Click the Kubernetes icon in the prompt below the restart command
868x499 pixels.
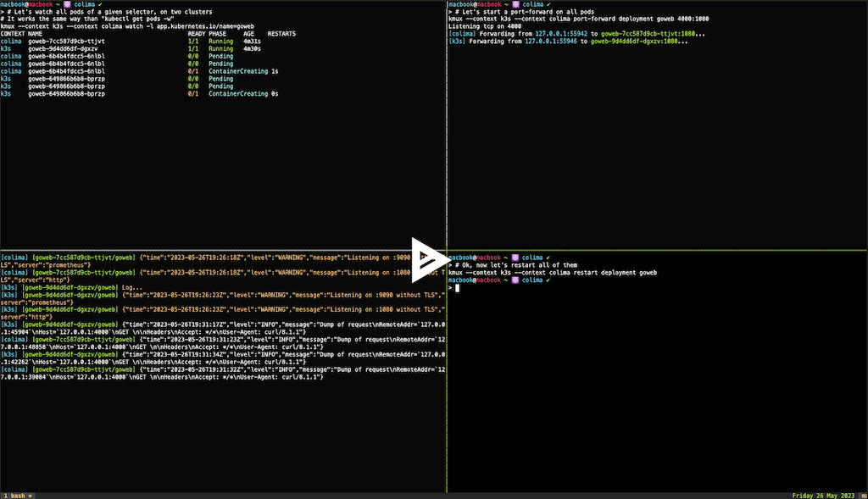tap(515, 280)
